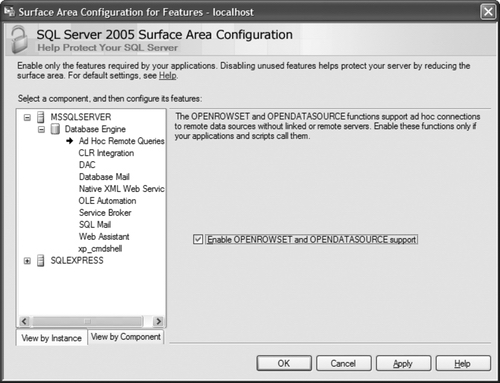Click the OK button
Screen dimensions: 500x383
(x=284, y=363)
